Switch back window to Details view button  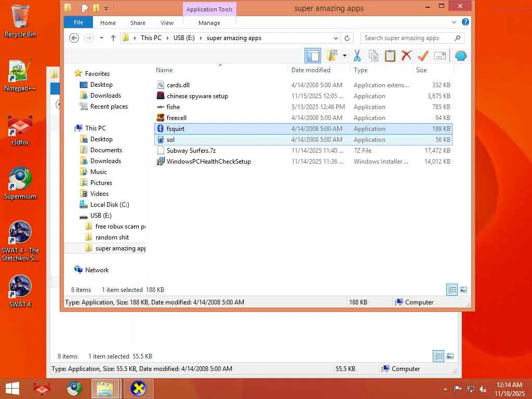point(438,356)
